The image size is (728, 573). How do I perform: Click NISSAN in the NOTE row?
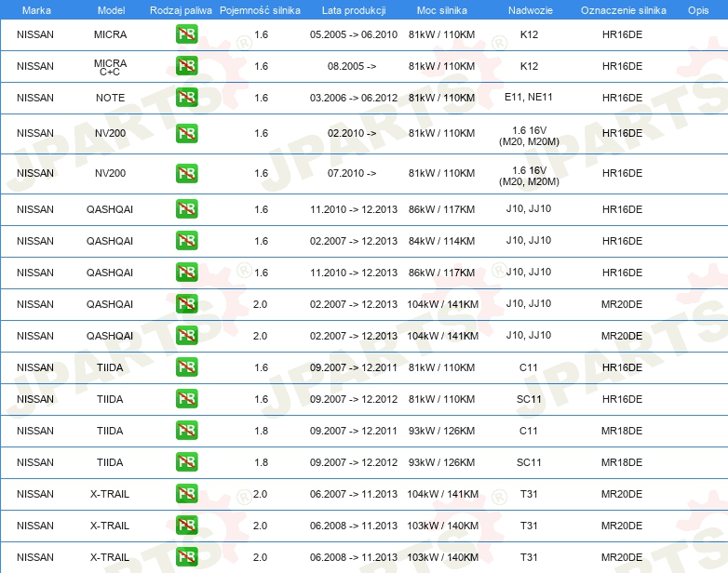(35, 98)
